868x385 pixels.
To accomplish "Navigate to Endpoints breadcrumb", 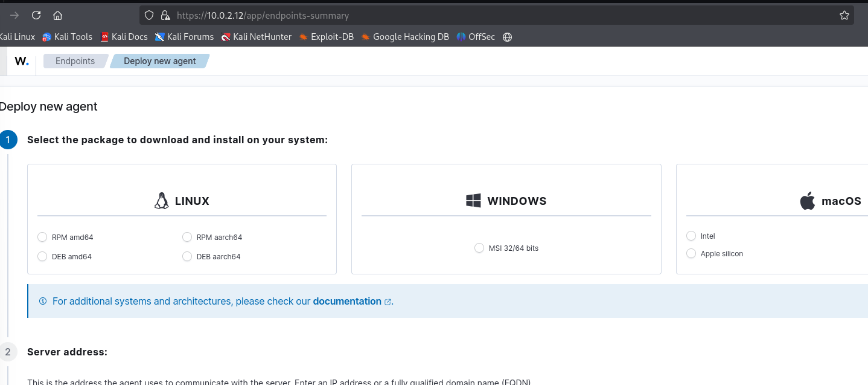I will pos(75,61).
